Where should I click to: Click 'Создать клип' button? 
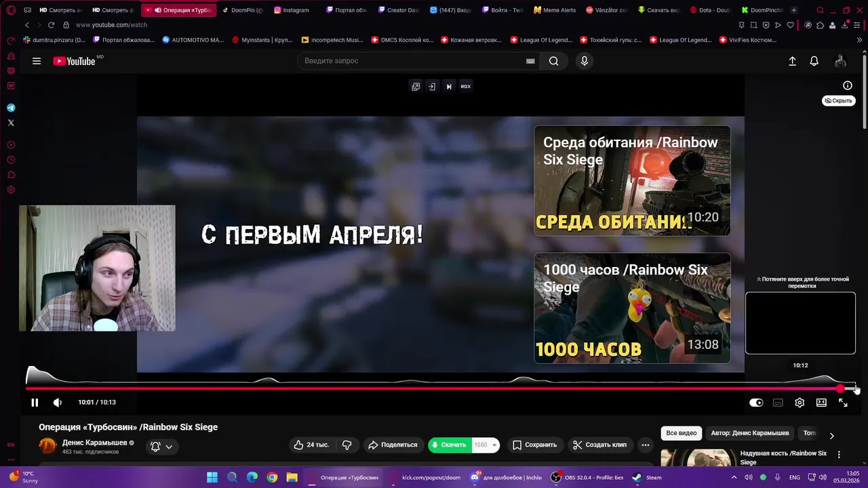(599, 445)
